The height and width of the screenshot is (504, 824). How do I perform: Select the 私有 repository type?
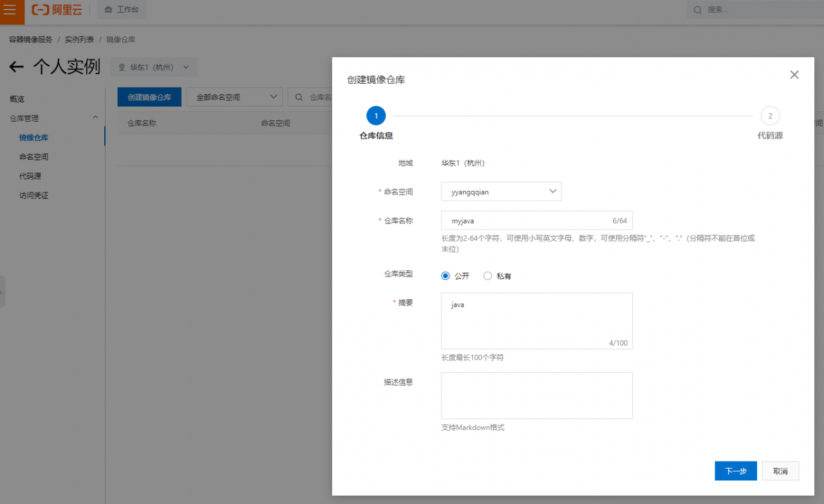[487, 275]
